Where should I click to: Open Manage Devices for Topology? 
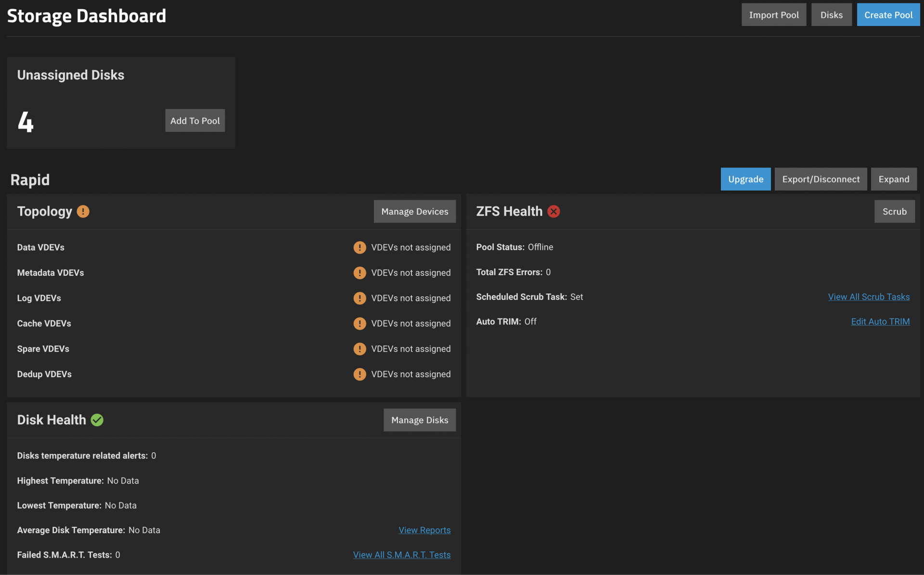pos(414,212)
